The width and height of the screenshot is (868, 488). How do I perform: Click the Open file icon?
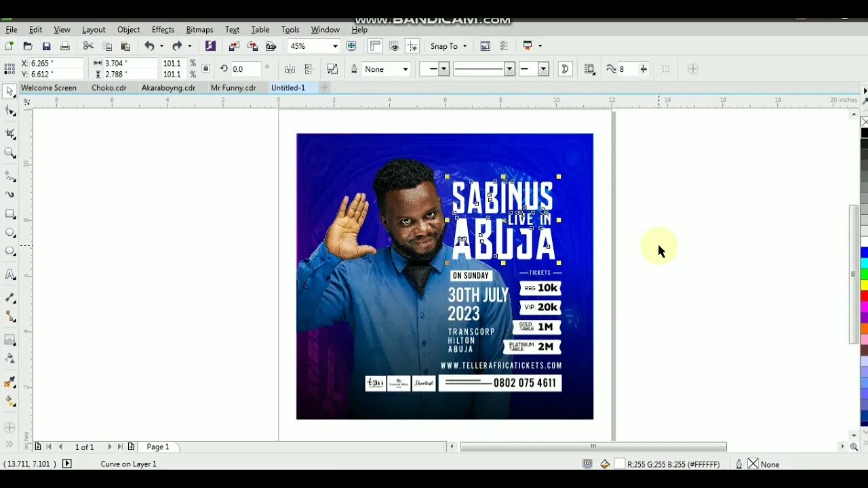(28, 46)
